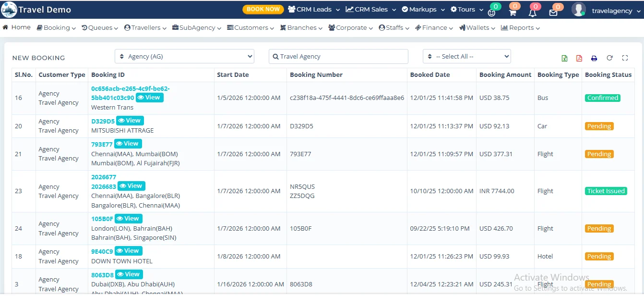Image resolution: width=644 pixels, height=296 pixels.
Task: Refresh the bookings table
Action: 609,58
